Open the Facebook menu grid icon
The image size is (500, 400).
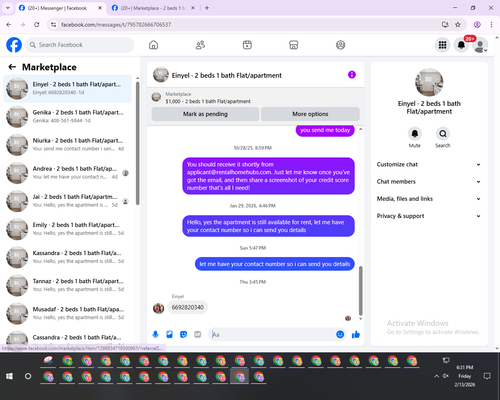pos(442,45)
